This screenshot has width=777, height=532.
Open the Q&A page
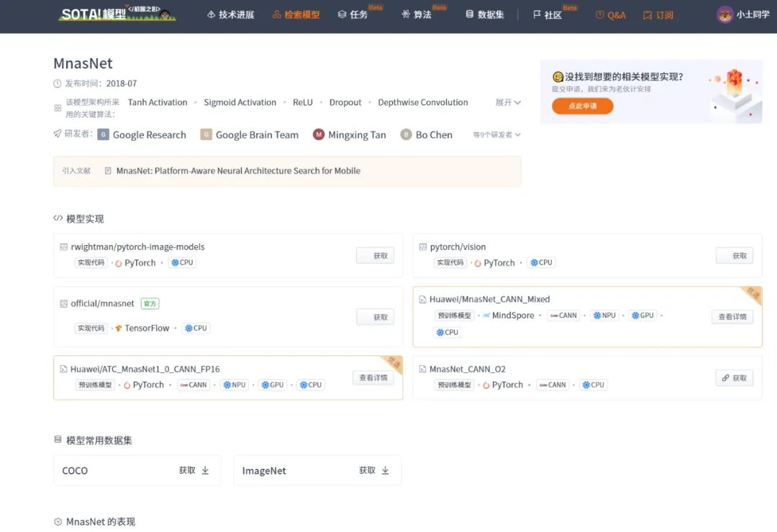[611, 15]
